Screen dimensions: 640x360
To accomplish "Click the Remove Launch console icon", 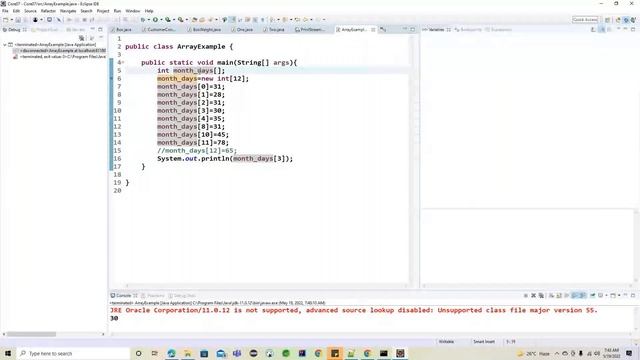I will (x=533, y=296).
